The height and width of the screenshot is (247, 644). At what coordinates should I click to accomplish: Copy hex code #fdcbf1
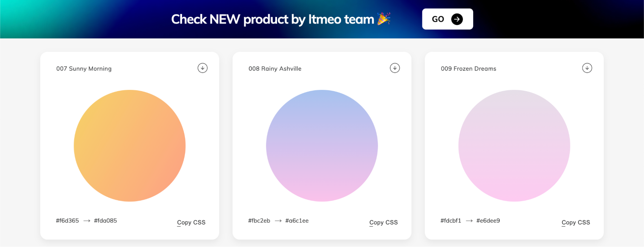(x=451, y=221)
